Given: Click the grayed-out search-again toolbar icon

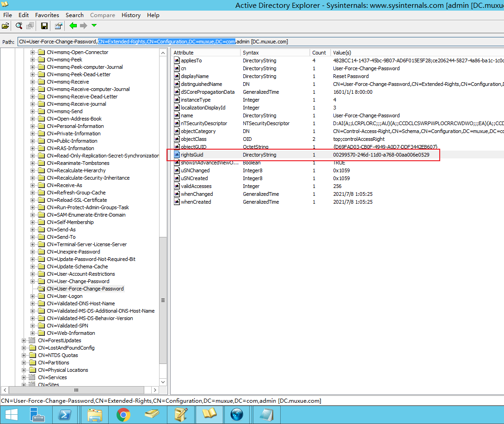Looking at the screenshot, I should pos(30,26).
